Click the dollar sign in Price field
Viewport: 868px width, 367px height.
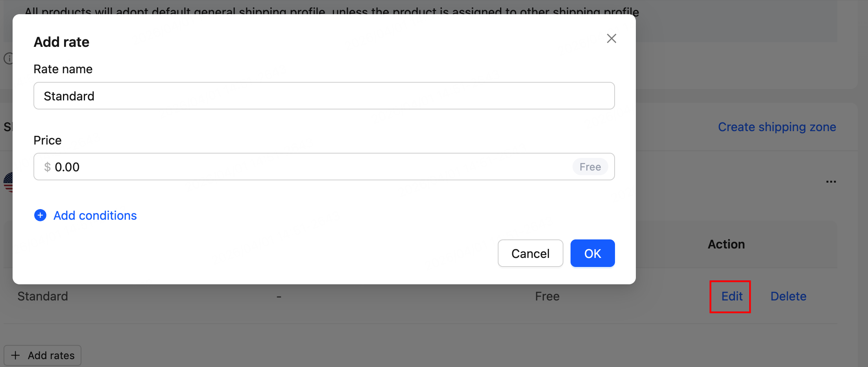[47, 167]
